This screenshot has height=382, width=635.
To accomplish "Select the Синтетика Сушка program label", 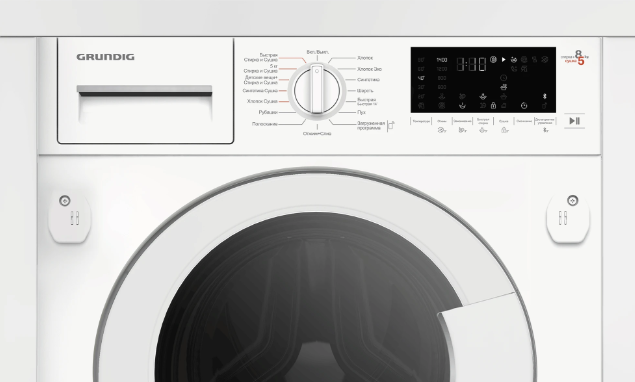I will [260, 91].
